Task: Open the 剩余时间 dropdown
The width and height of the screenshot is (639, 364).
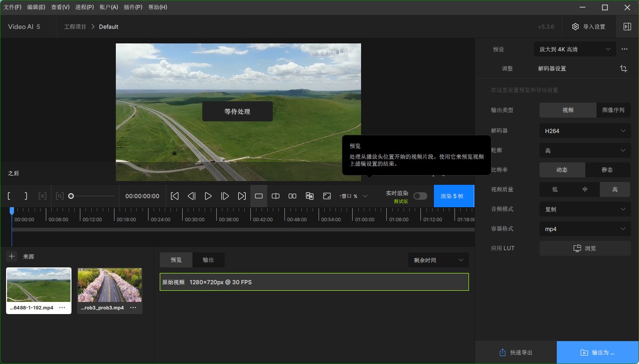Action: coord(438,260)
